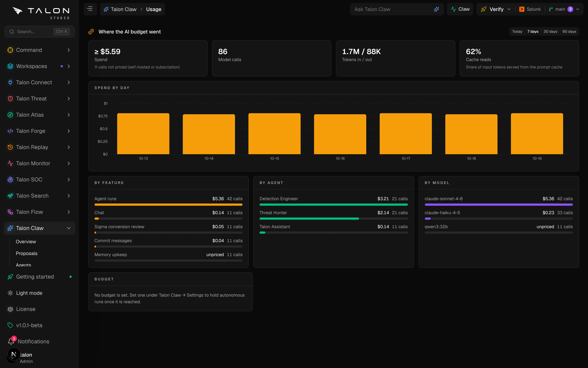Screen dimensions: 588x368
Task: Expand the Talon Threat chevron
Action: coord(69,99)
